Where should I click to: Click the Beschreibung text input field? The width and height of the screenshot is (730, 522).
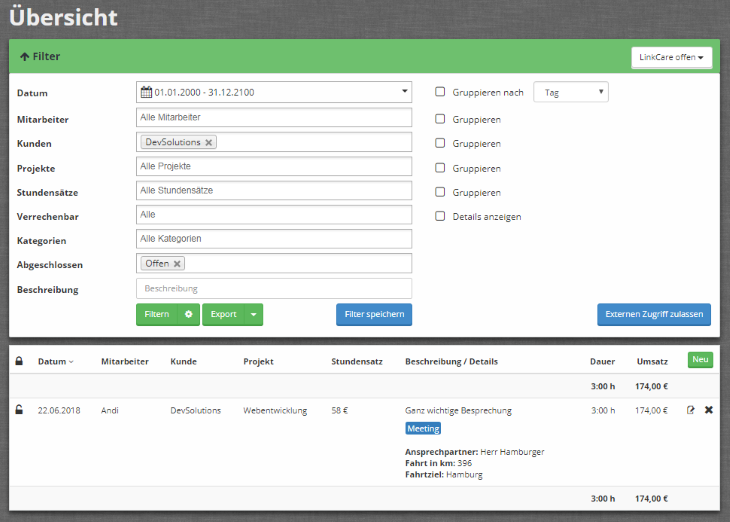[x=274, y=288]
